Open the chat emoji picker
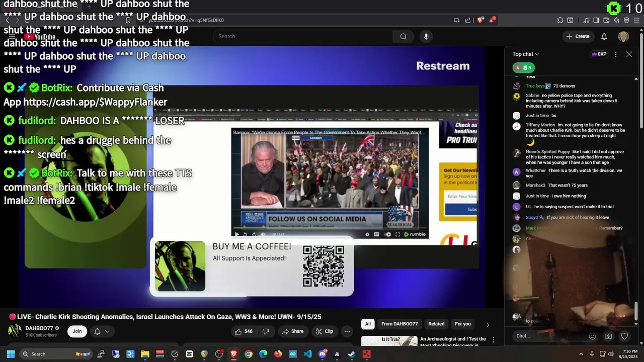This screenshot has height=362, width=644. [x=592, y=336]
